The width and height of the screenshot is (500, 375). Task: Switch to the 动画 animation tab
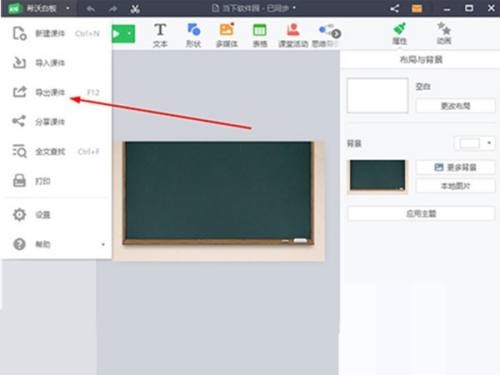pyautogui.click(x=444, y=34)
